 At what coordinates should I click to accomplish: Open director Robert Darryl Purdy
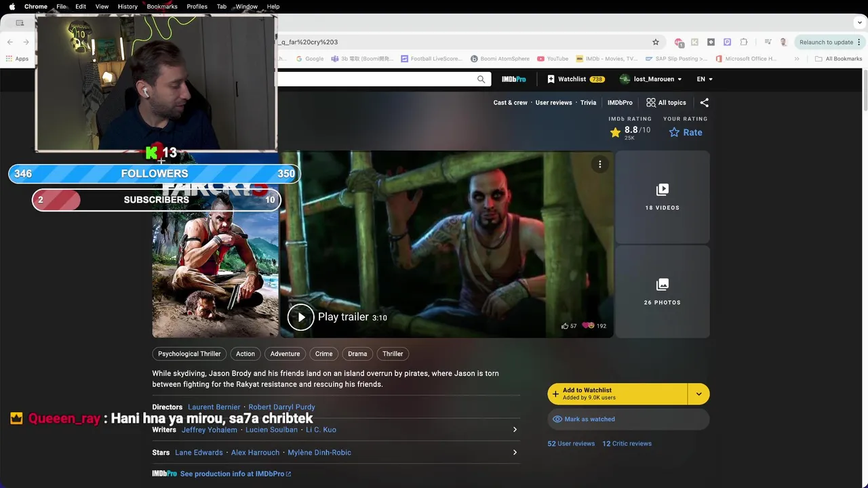[281, 407]
